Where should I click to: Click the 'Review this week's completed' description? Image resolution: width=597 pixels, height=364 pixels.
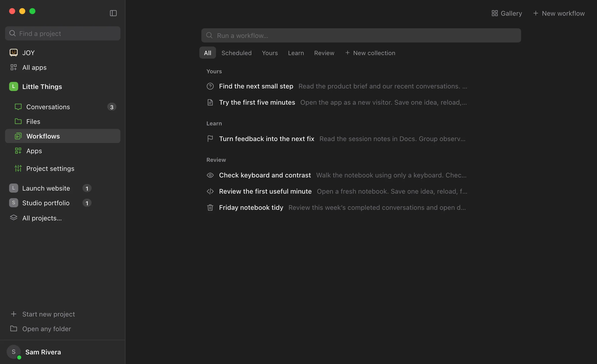377,208
